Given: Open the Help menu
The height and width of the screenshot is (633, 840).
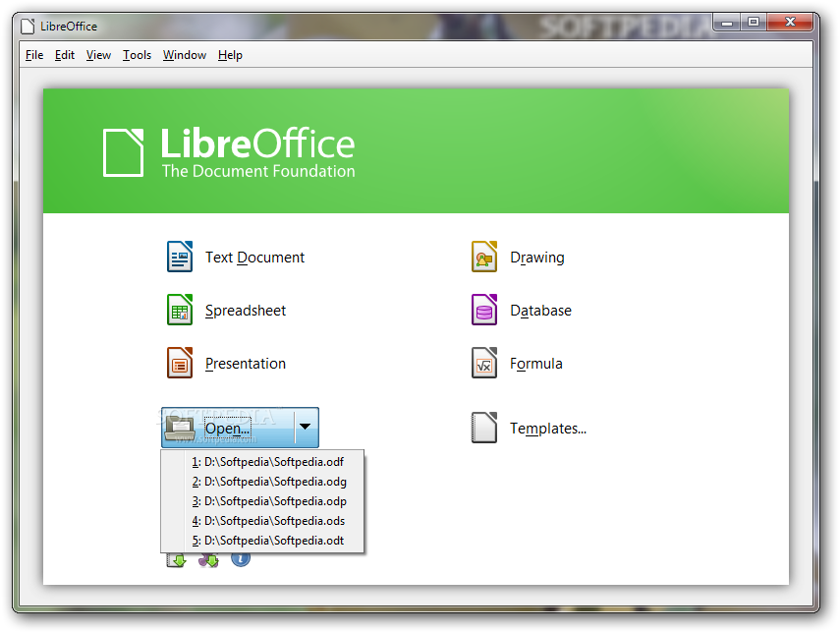Looking at the screenshot, I should 230,55.
